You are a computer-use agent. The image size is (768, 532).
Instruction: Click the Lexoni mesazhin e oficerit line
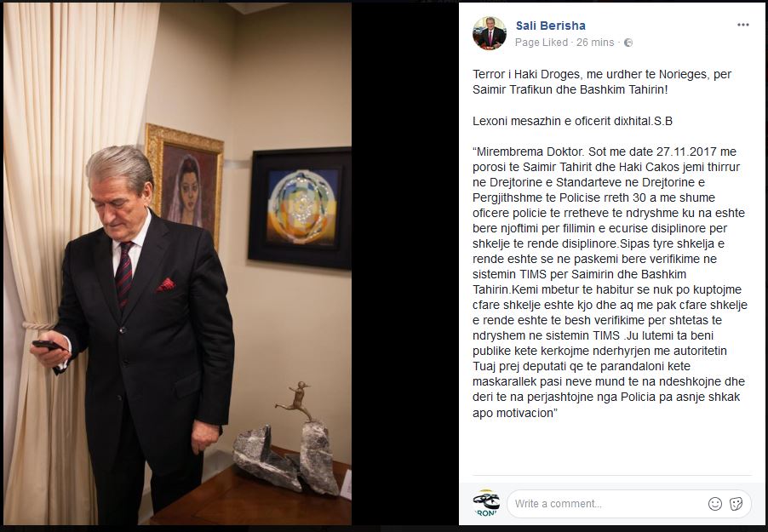click(x=572, y=121)
